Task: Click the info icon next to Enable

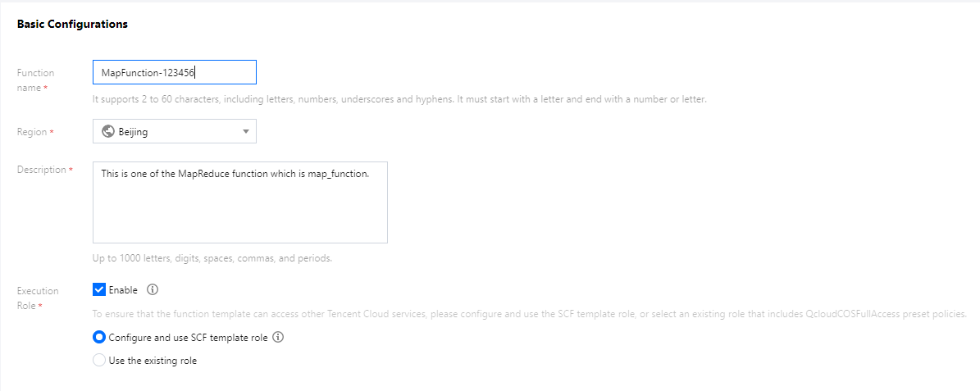Action: (x=153, y=290)
